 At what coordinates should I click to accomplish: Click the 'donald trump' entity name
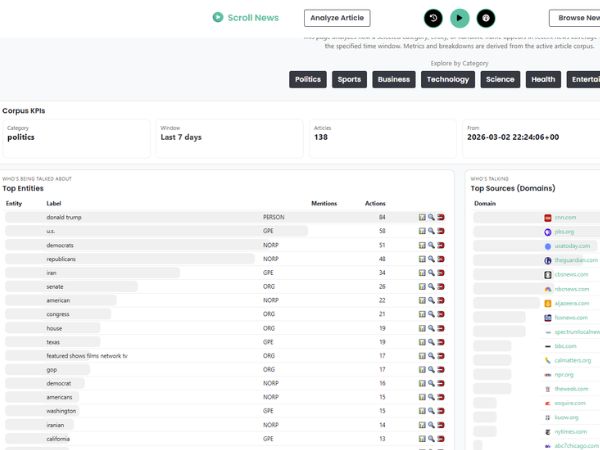click(64, 217)
